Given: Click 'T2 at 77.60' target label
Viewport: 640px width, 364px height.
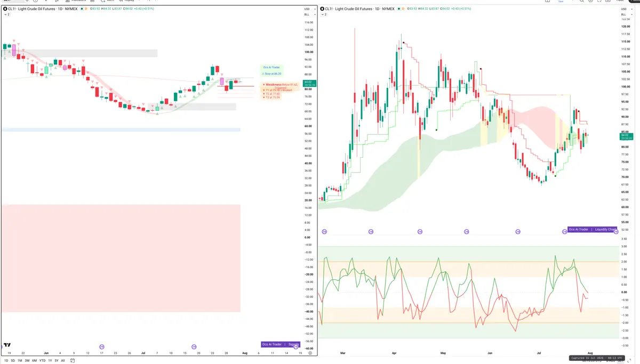Looking at the screenshot, I should click(272, 94).
